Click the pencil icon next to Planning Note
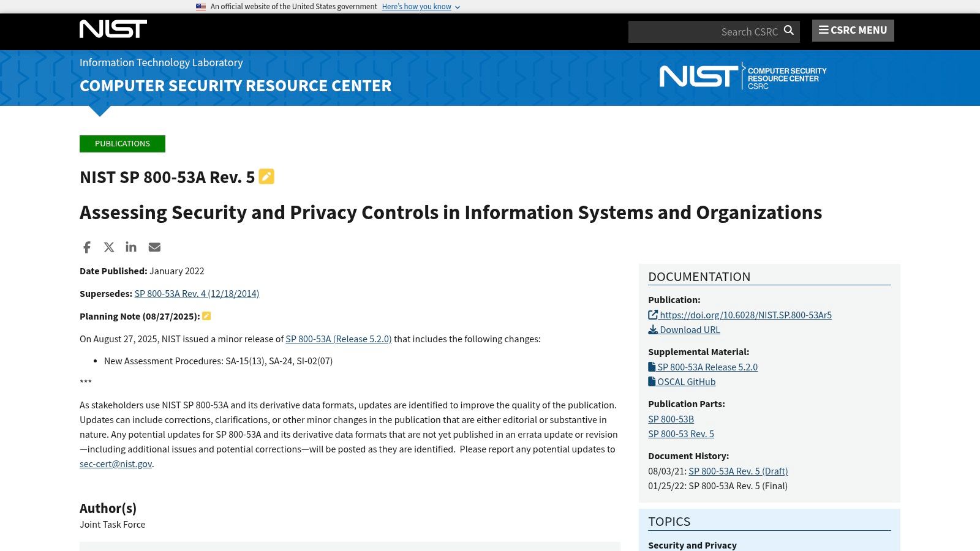This screenshot has height=551, width=980. 206,316
